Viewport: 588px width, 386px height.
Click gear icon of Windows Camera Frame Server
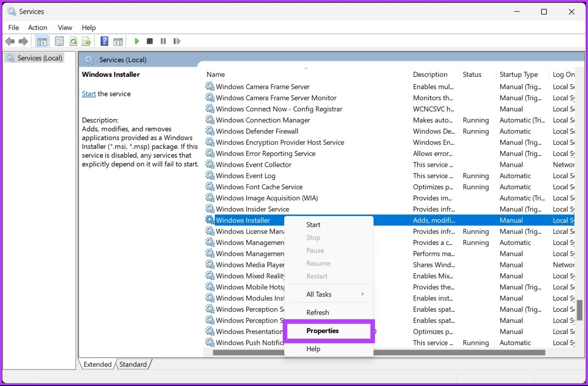point(210,87)
